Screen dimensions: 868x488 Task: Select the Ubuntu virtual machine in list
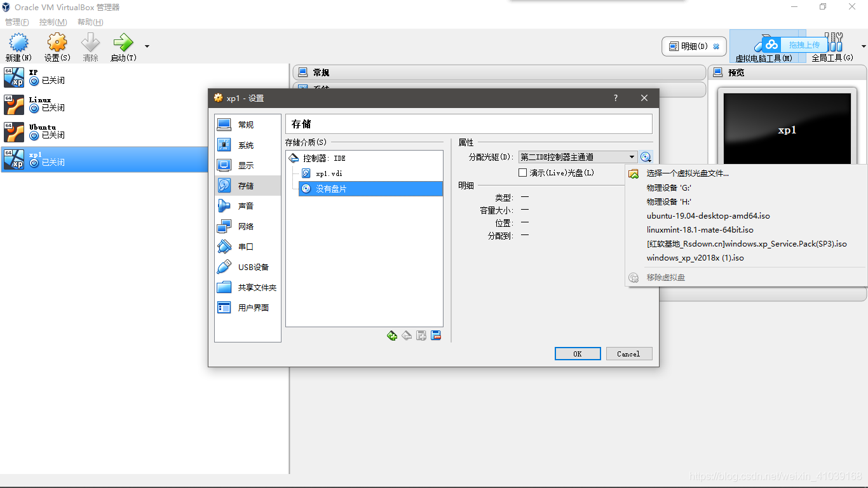144,132
